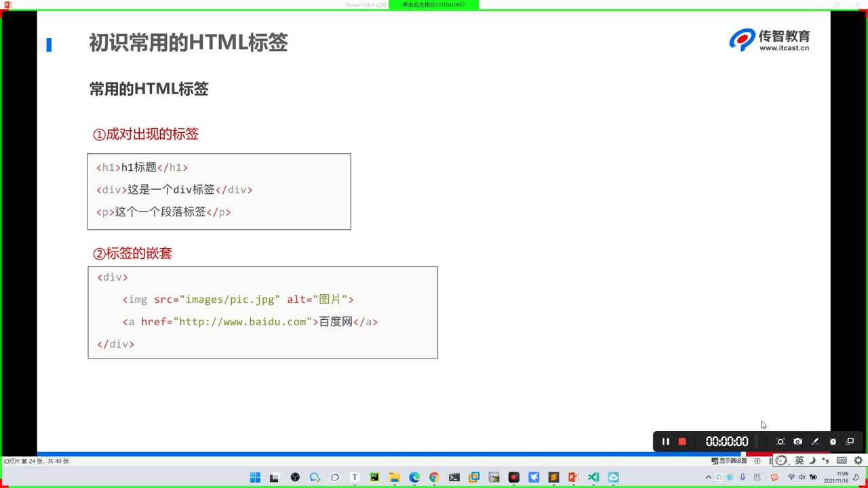868x488 pixels.
Task: Open Google Chrome from the taskbar
Action: tap(434, 477)
